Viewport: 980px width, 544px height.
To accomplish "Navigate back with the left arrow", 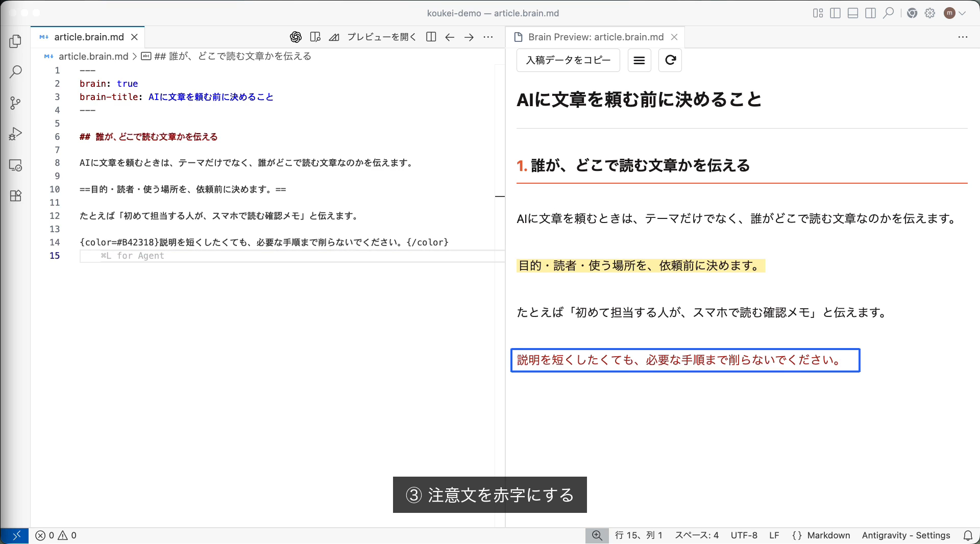I will [x=450, y=37].
